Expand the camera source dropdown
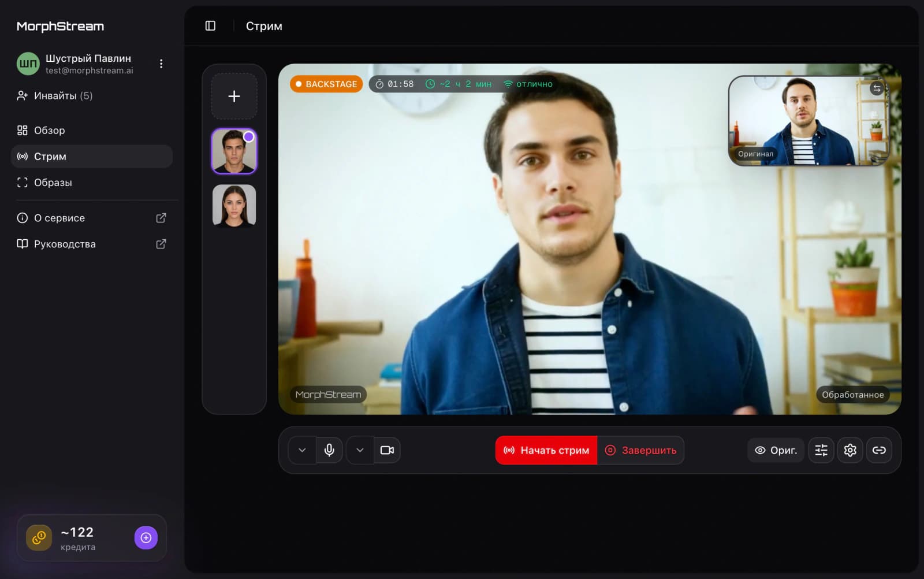The image size is (924, 579). pos(360,450)
